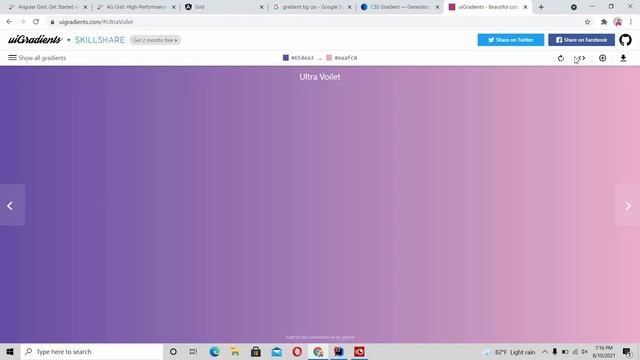Open the browser extensions puzzle icon

(604, 22)
